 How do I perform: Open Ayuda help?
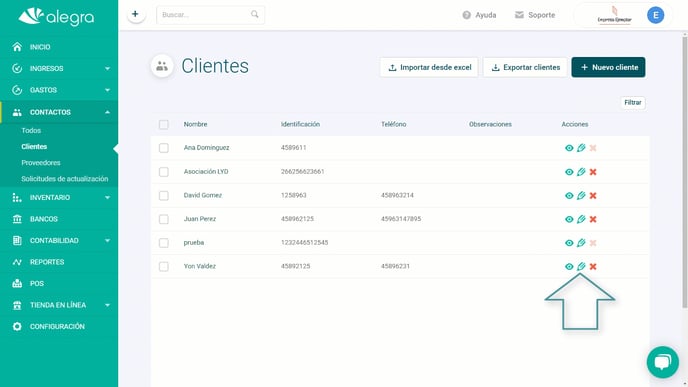pos(479,15)
